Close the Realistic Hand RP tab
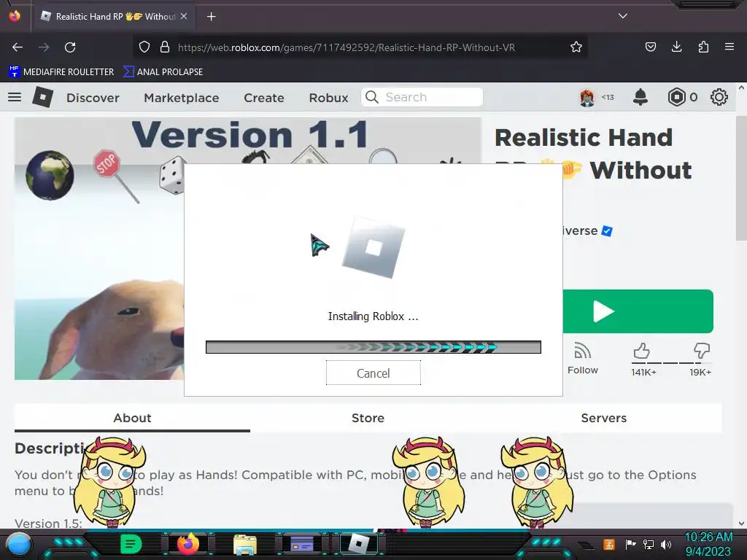 (x=184, y=16)
